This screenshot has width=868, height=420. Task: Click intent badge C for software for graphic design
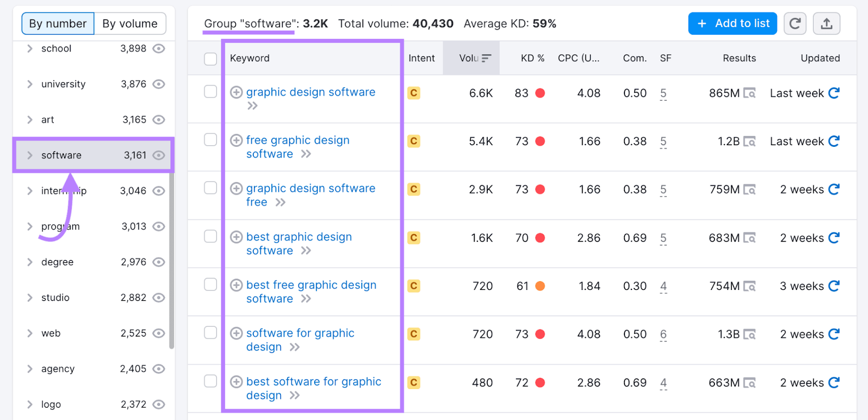[414, 334]
